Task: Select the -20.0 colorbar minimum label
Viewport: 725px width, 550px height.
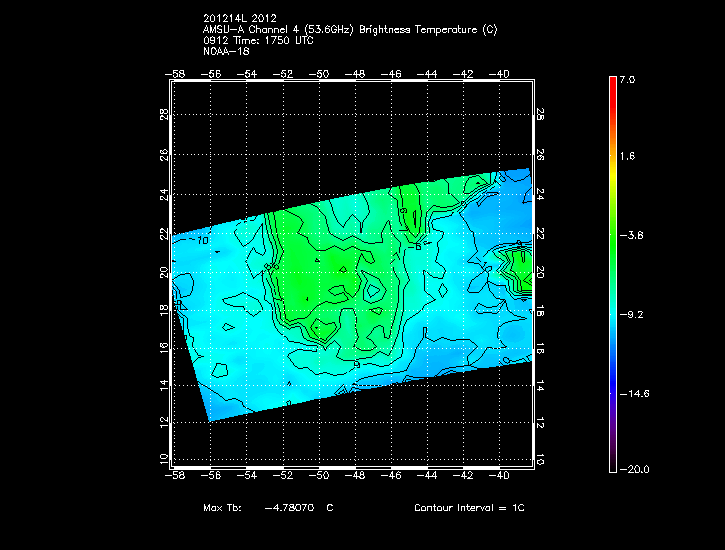Action: (x=633, y=470)
